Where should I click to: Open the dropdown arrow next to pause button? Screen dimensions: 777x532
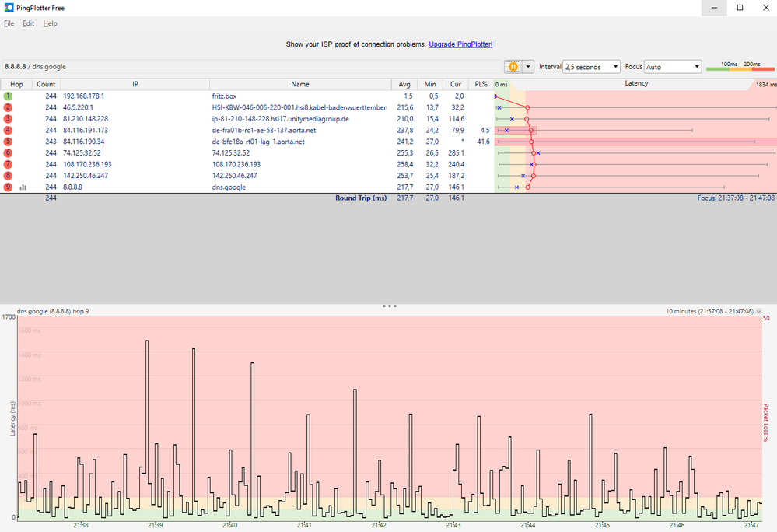click(528, 66)
